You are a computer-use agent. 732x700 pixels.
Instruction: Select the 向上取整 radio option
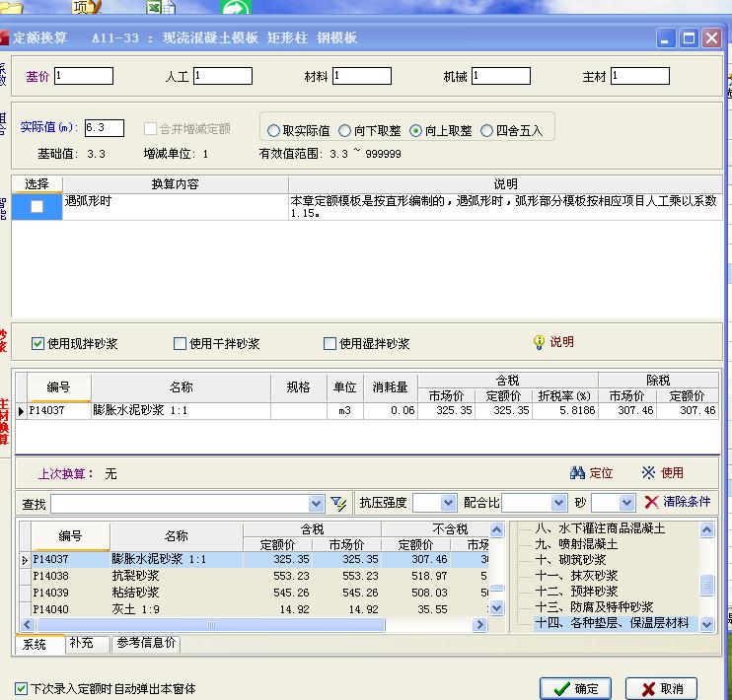tap(415, 131)
